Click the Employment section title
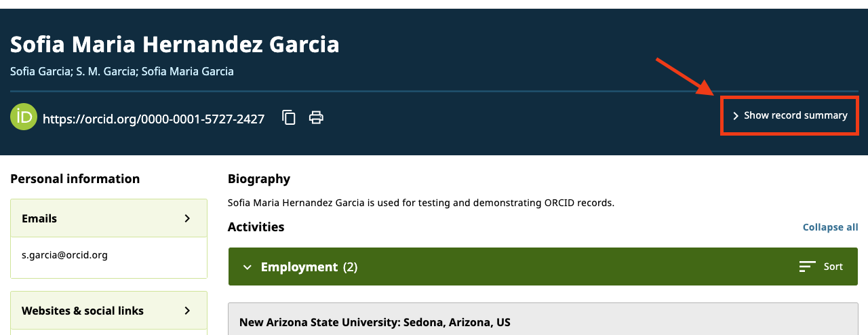This screenshot has height=335, width=868. pos(299,267)
